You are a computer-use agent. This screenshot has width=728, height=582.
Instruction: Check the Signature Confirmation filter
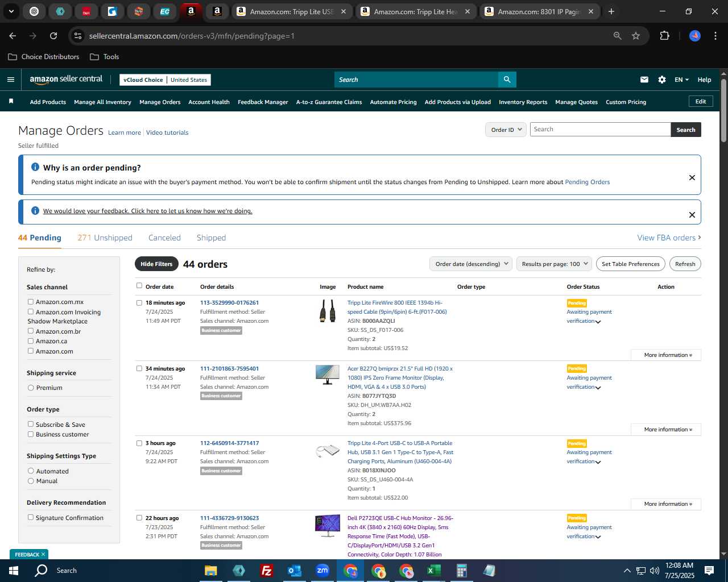tap(31, 517)
